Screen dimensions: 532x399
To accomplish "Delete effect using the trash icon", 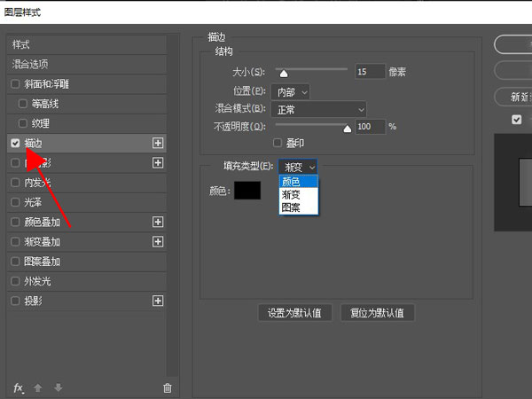I will [x=168, y=387].
